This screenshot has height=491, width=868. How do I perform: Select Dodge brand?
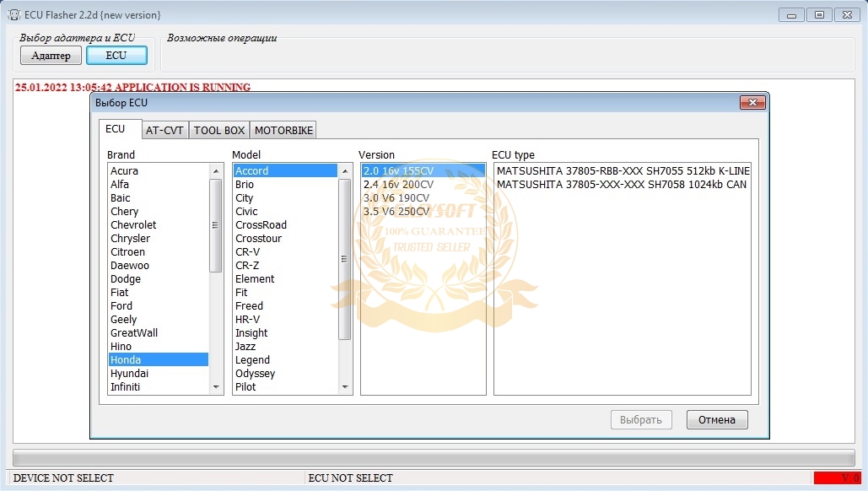pyautogui.click(x=159, y=279)
